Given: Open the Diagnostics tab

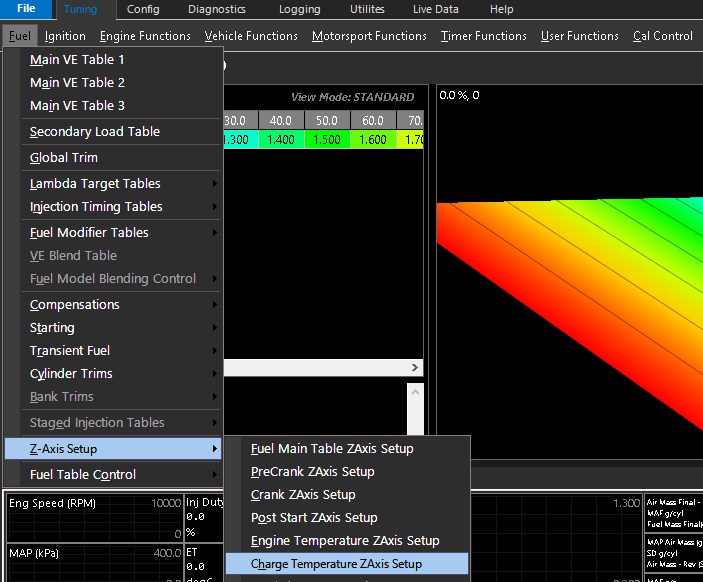Looking at the screenshot, I should pos(217,9).
